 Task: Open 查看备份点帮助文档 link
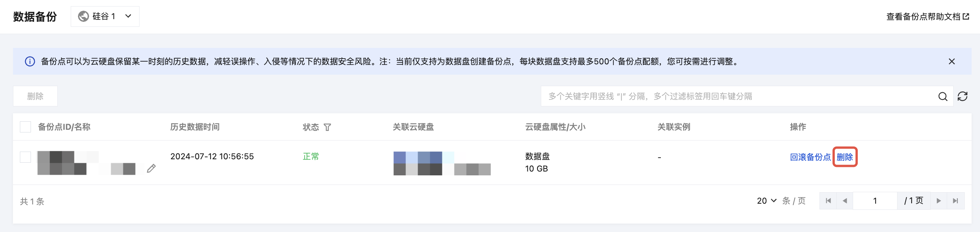pyautogui.click(x=928, y=17)
